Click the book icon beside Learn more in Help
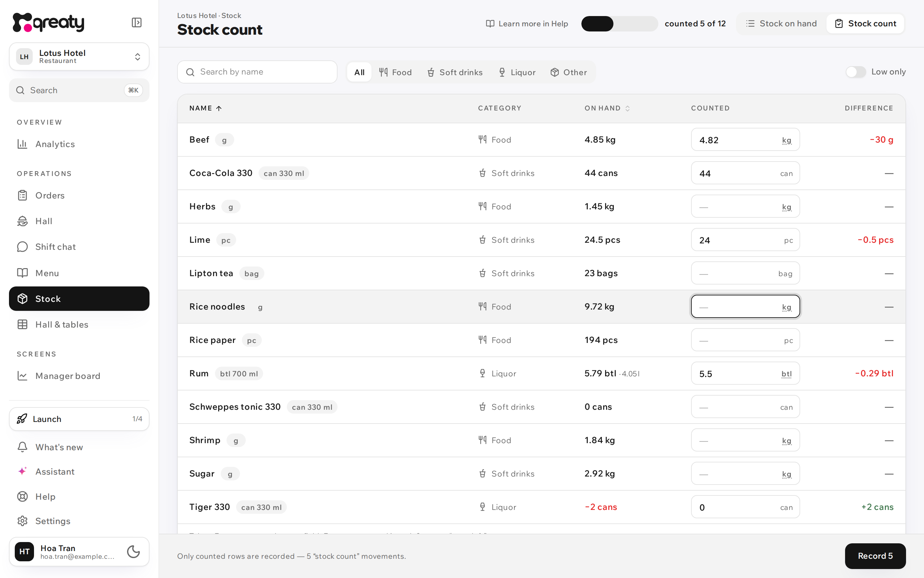924x578 pixels. [x=490, y=24]
